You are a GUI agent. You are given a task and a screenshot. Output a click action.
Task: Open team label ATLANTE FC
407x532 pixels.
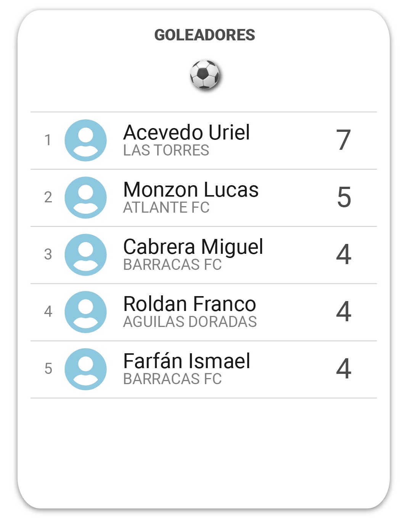click(166, 208)
